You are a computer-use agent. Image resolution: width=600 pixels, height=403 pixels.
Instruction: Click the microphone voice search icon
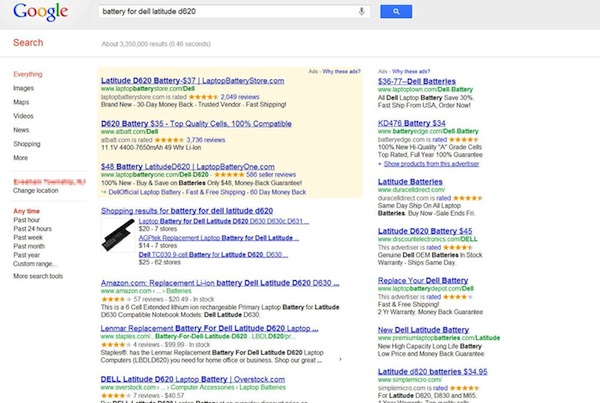click(x=361, y=11)
